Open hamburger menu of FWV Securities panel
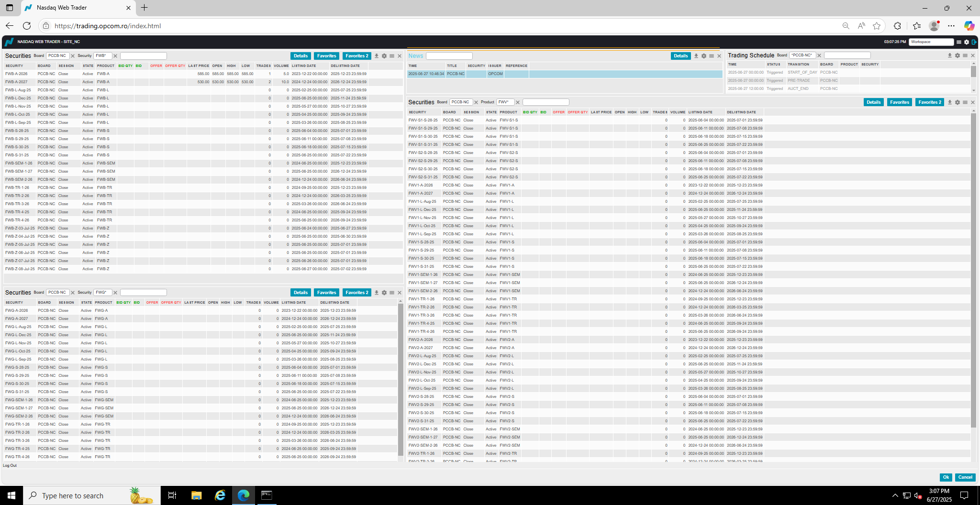The height and width of the screenshot is (505, 980). [965, 102]
